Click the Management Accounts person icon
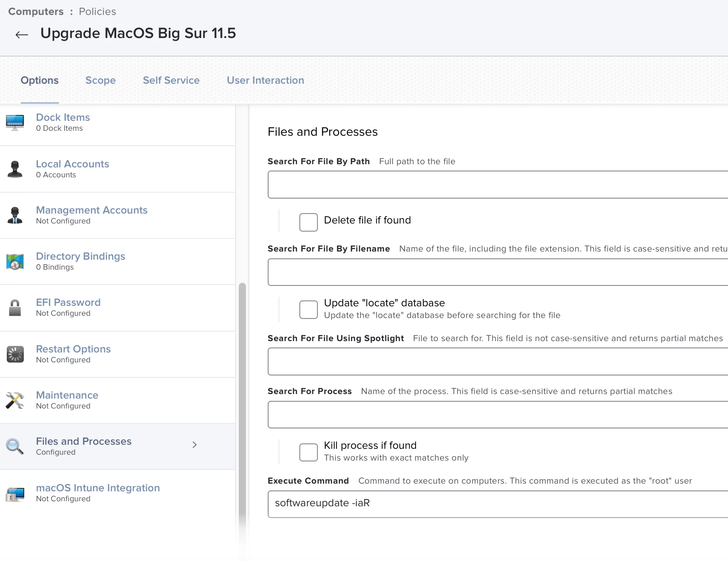Image resolution: width=728 pixels, height=561 pixels. pyautogui.click(x=15, y=215)
